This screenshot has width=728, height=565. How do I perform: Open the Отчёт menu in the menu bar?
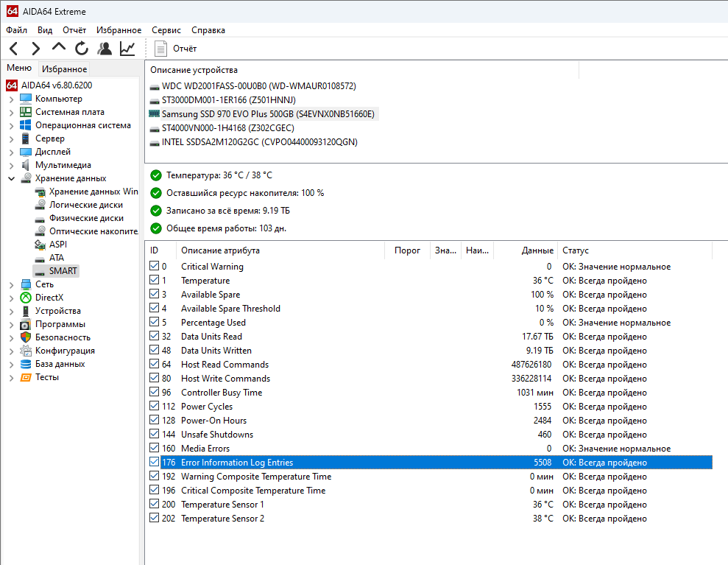point(74,30)
